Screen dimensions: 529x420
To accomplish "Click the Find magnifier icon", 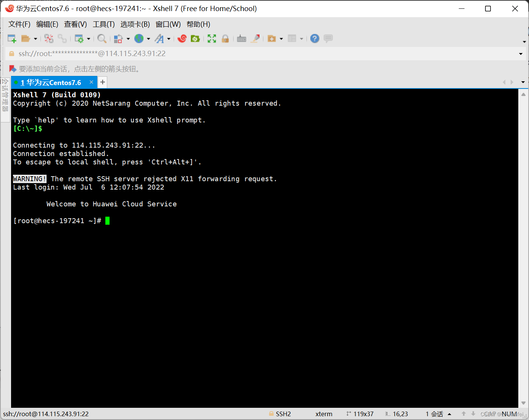I will click(102, 39).
